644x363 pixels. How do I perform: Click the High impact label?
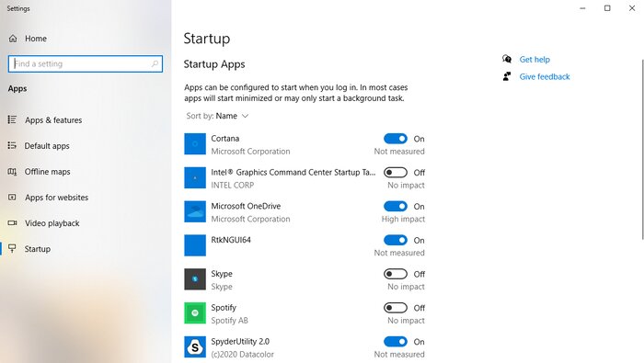403,219
